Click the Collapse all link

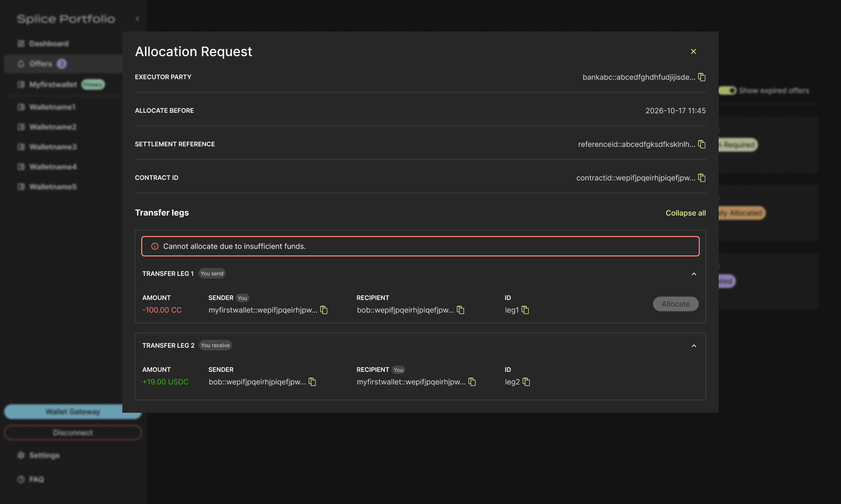tap(686, 213)
